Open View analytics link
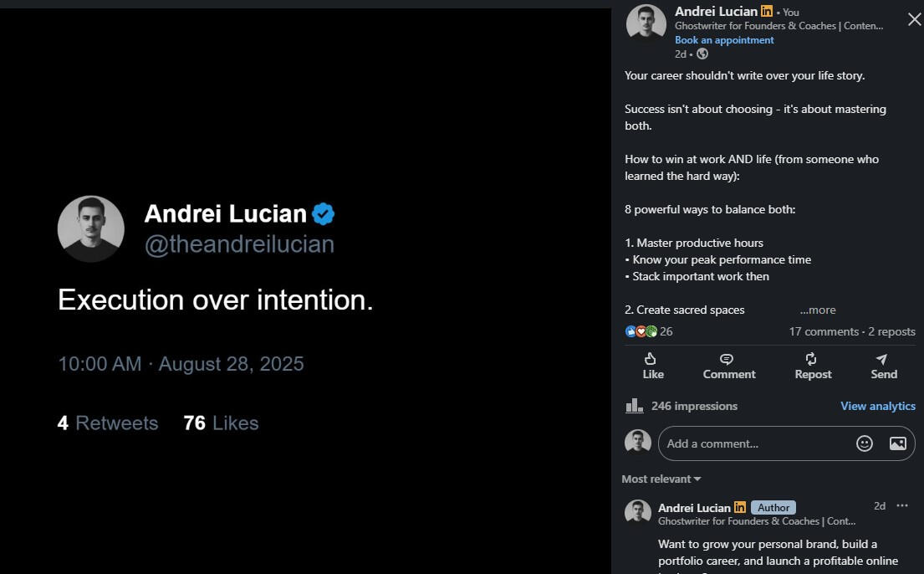 877,406
